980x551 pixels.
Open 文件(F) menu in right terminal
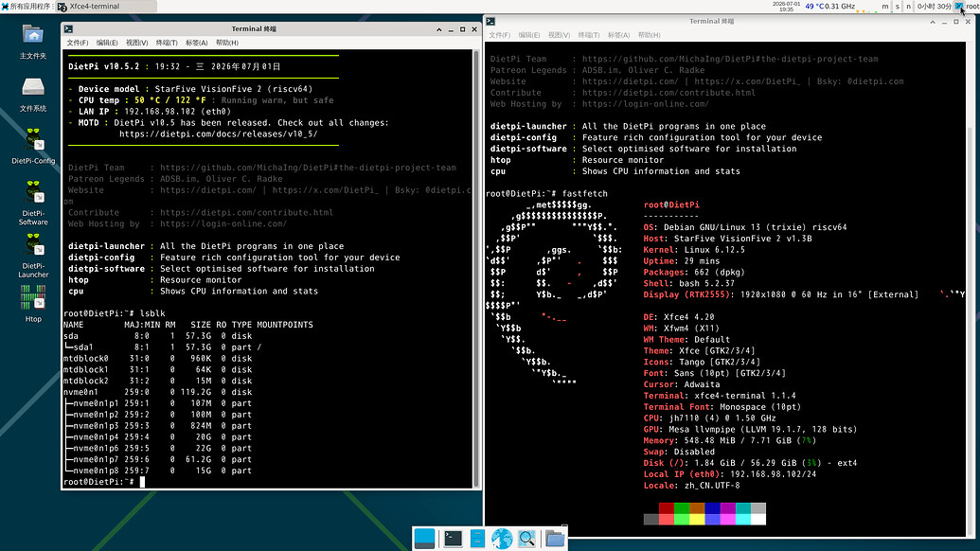499,35
